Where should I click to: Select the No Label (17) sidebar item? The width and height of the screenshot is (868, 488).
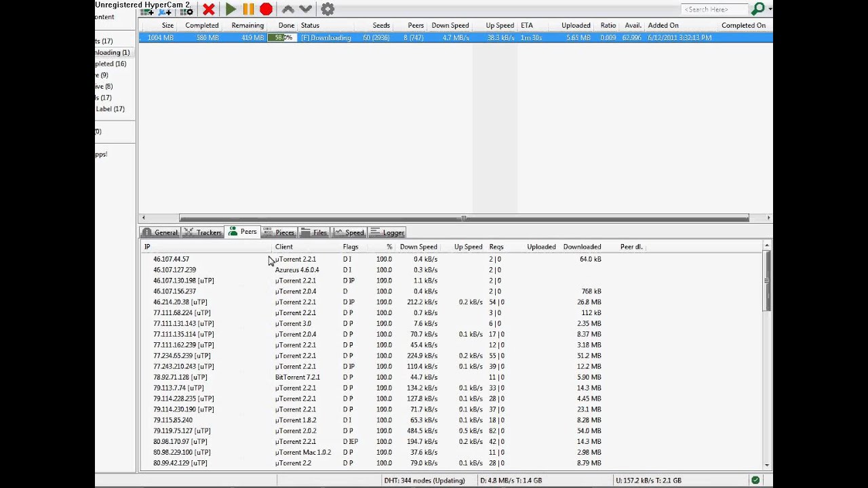111,109
